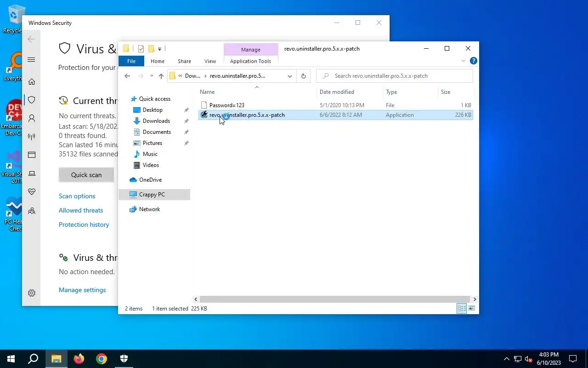The height and width of the screenshot is (368, 588).
Task: Open Windows Security settings gear
Action: click(x=32, y=293)
